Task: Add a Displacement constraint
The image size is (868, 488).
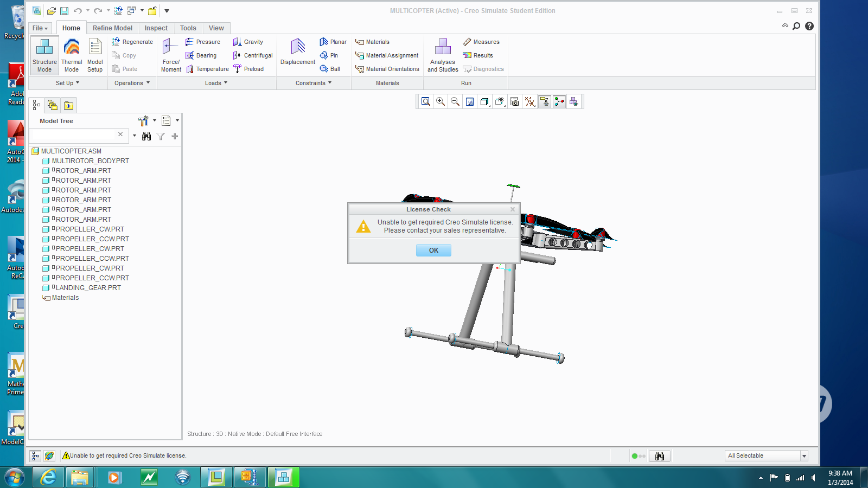Action: pyautogui.click(x=298, y=52)
